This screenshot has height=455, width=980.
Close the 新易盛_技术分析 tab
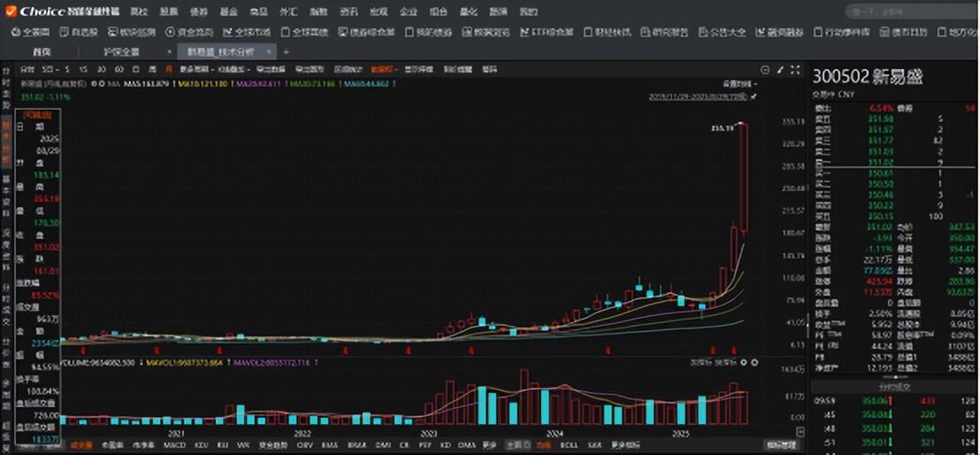268,51
